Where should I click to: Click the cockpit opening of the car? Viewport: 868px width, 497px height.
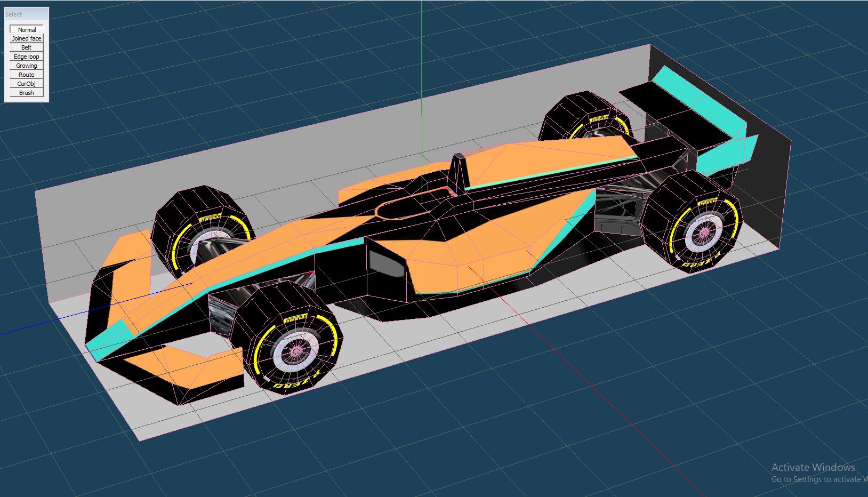(403, 208)
